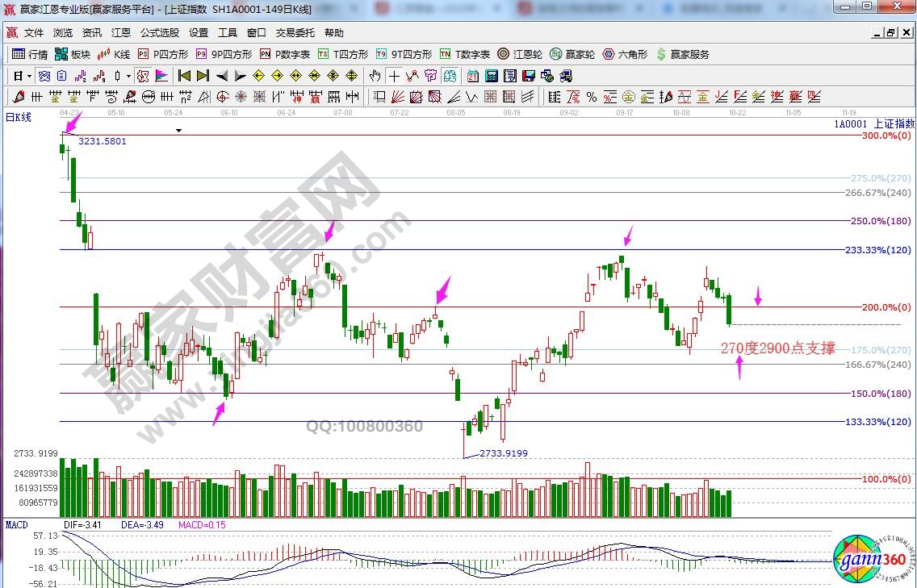Screen dimensions: 917x588
Task: Toggle the flag marker display button
Action: (161, 76)
